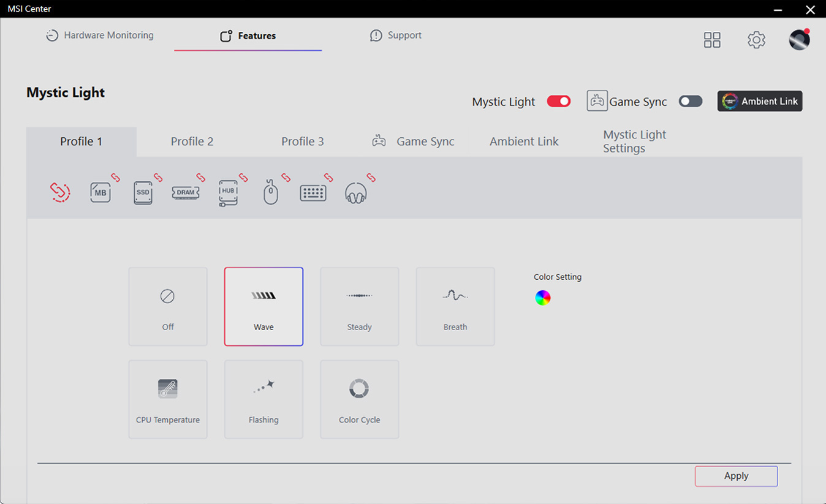Viewport: 826px width, 504px height.
Task: Select the keyboard device icon
Action: (x=313, y=193)
